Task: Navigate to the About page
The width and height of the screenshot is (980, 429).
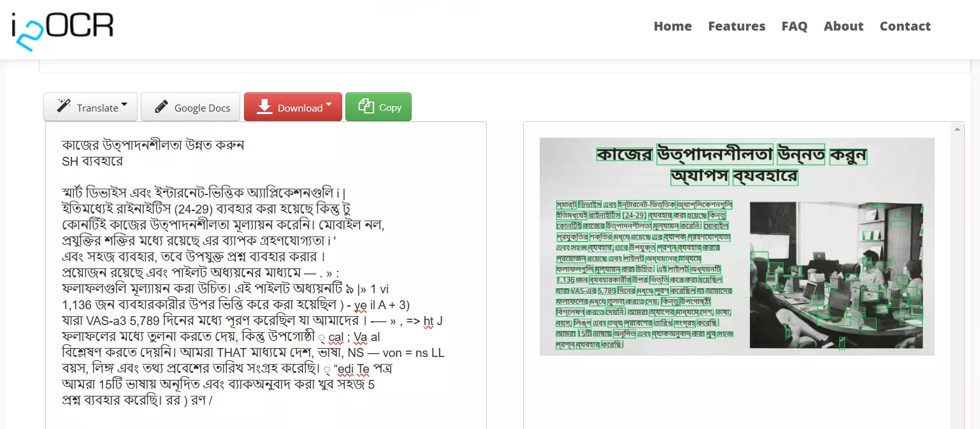Action: (x=843, y=26)
